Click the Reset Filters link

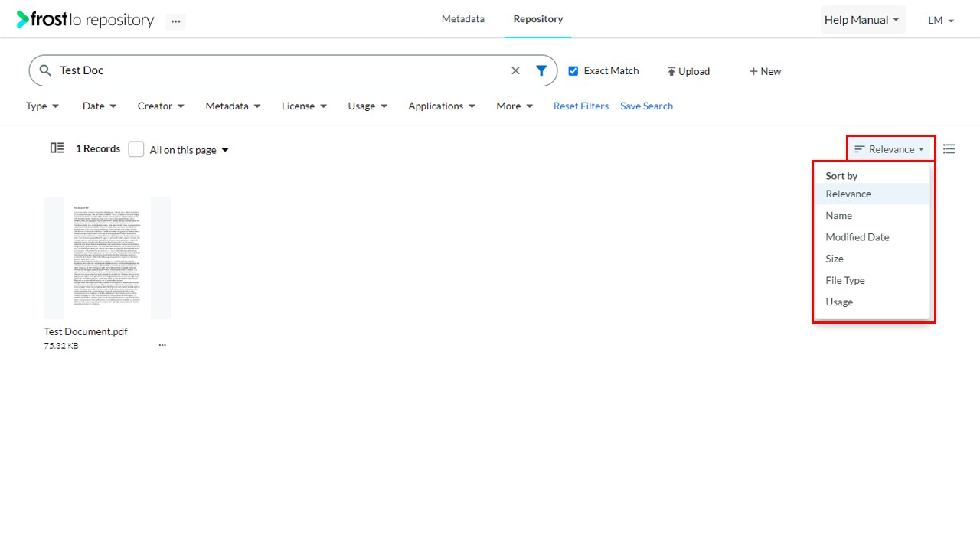tap(581, 106)
